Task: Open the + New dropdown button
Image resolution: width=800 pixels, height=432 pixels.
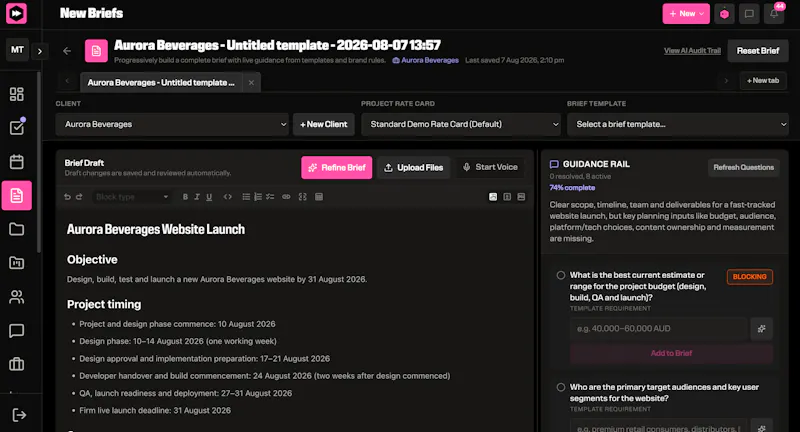Action: coord(686,14)
